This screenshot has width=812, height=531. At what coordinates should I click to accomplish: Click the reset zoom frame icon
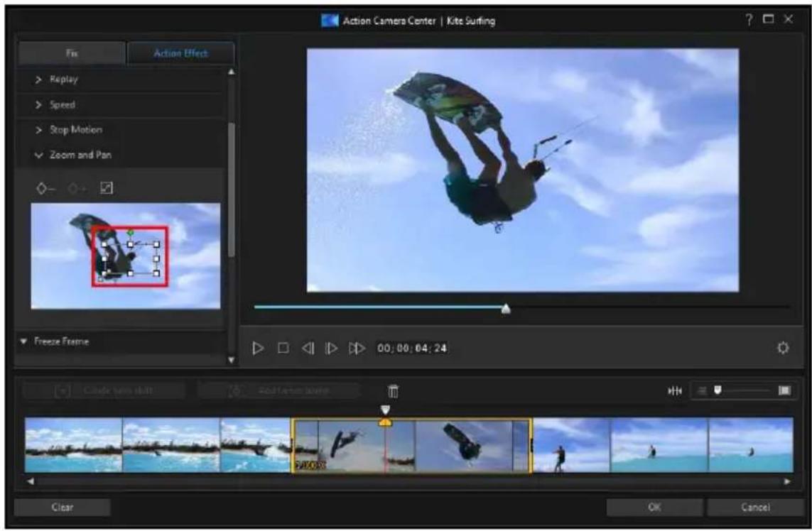point(107,188)
